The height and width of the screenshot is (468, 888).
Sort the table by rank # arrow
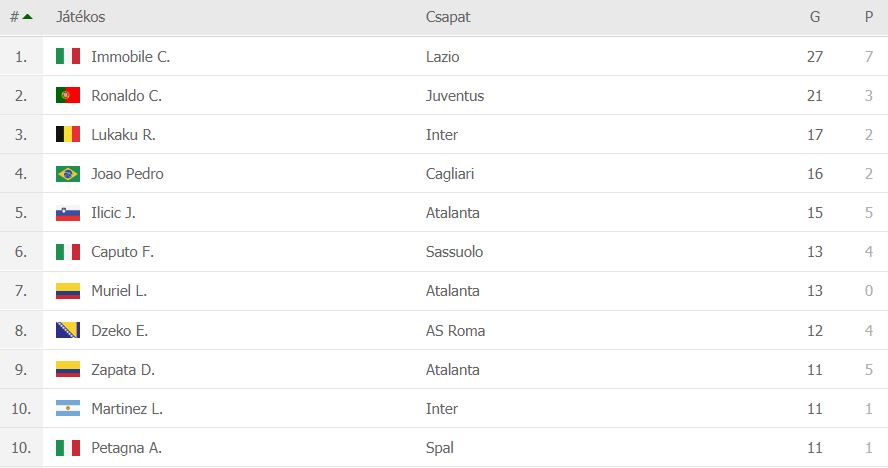[21, 17]
